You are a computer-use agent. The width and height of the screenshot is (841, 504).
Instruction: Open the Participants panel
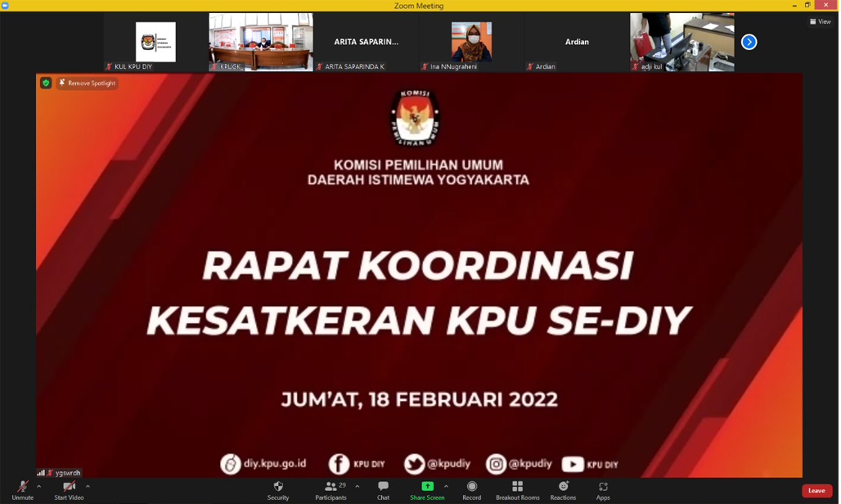click(x=331, y=489)
